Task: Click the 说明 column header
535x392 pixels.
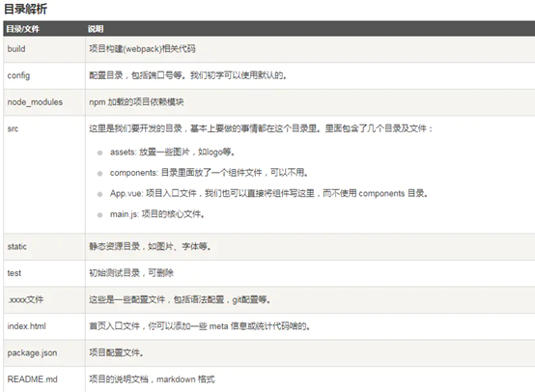Action: [x=96, y=29]
